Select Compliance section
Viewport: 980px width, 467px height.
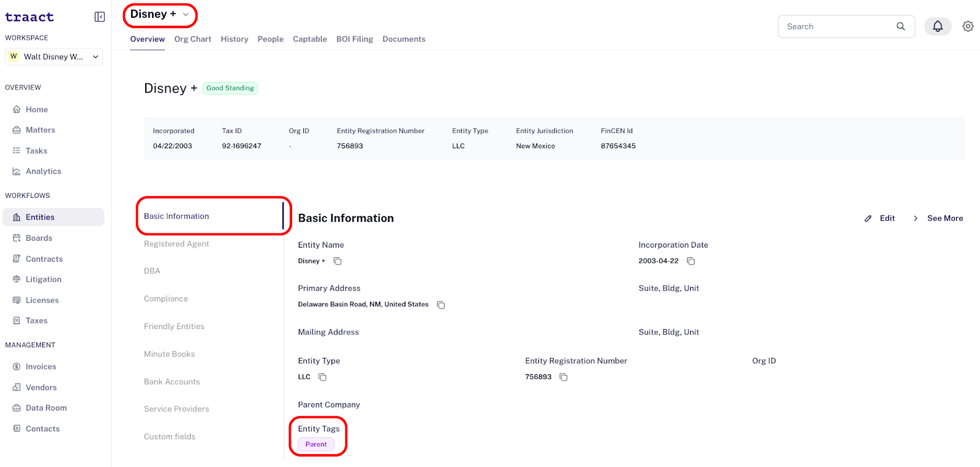[166, 299]
